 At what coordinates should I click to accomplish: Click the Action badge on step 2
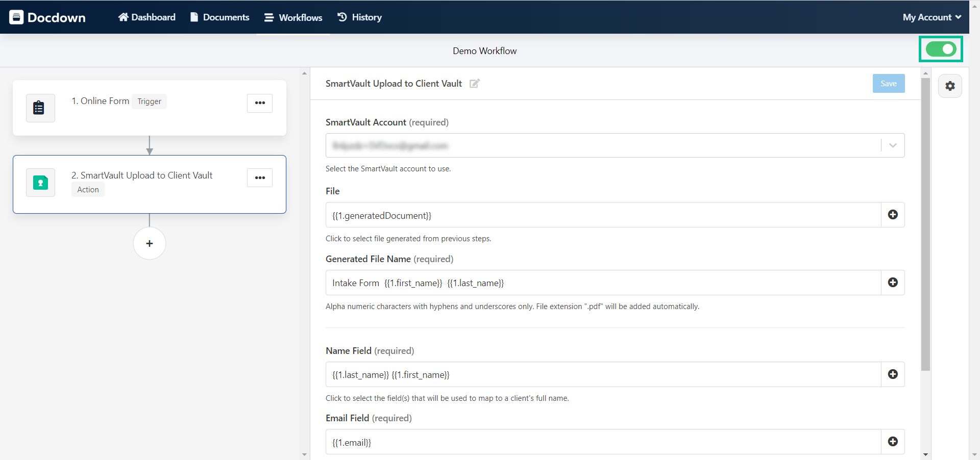[87, 189]
